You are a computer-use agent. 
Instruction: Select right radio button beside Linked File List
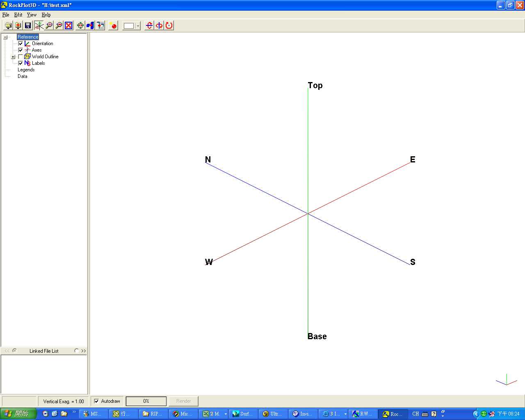76,351
